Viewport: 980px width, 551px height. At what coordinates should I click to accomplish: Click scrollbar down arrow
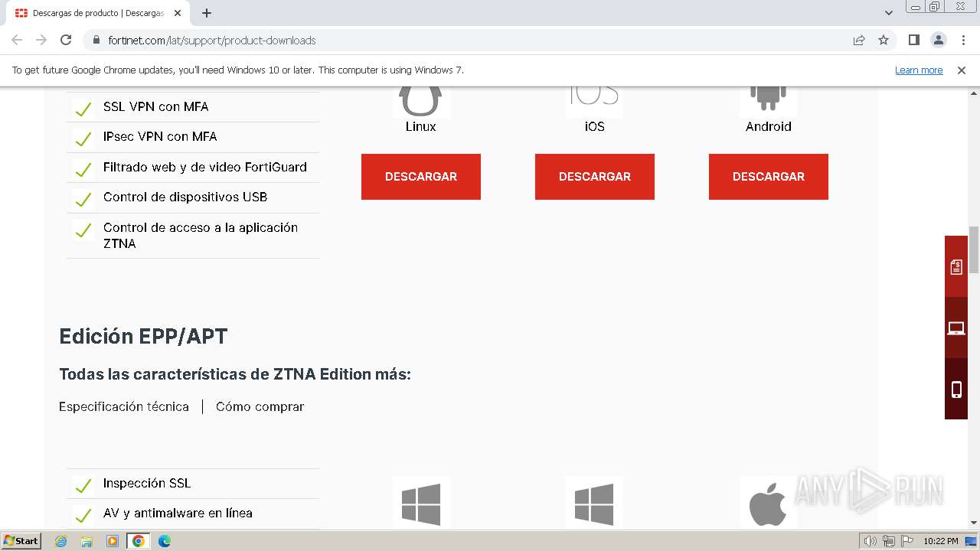tap(974, 523)
